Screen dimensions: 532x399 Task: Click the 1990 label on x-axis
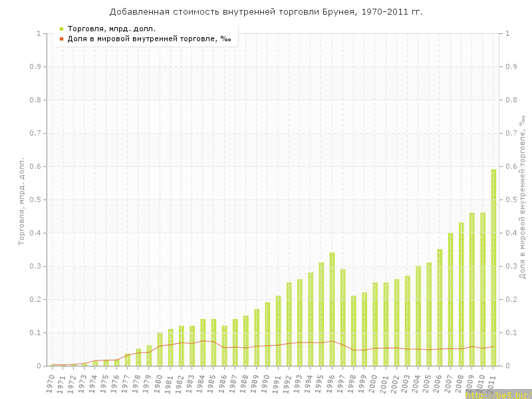(x=266, y=384)
